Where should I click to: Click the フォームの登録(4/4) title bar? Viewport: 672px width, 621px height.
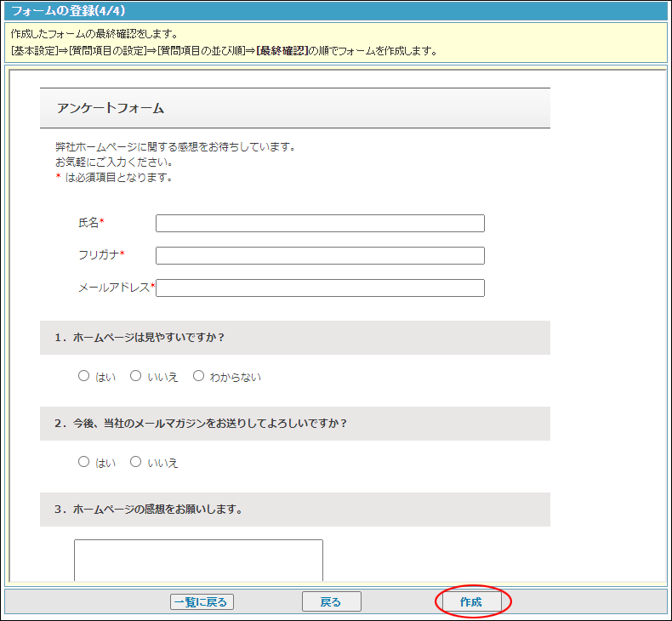click(x=69, y=11)
